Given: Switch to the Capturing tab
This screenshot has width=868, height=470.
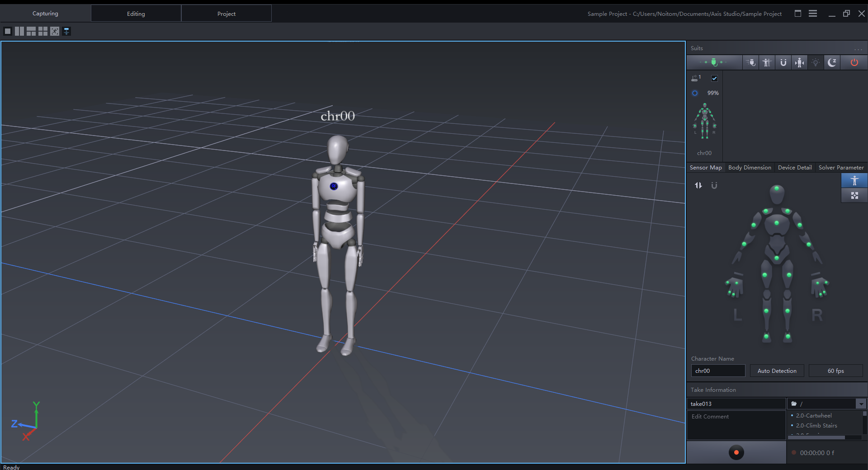Looking at the screenshot, I should [x=45, y=14].
